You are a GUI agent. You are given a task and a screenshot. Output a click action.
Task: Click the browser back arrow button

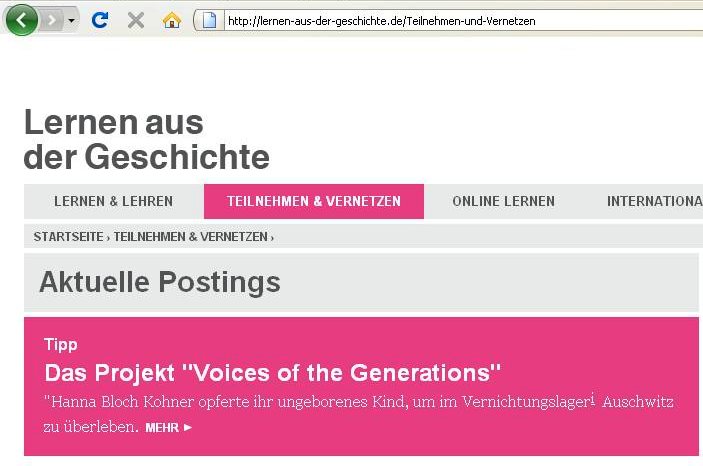pyautogui.click(x=21, y=19)
